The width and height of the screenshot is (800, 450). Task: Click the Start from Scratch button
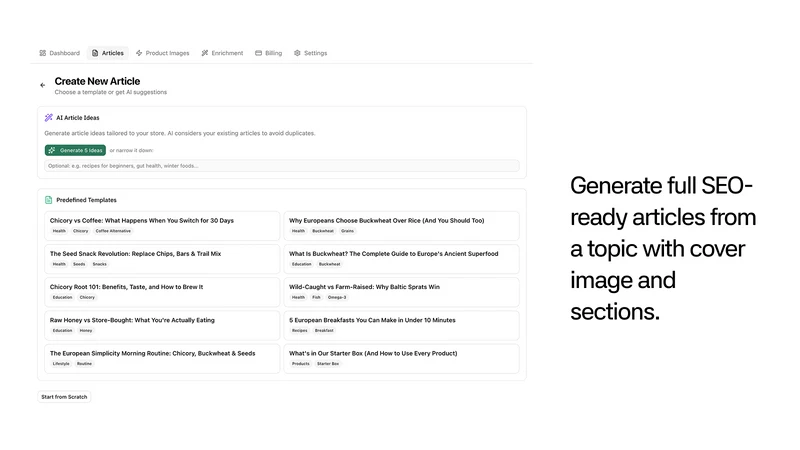click(64, 397)
